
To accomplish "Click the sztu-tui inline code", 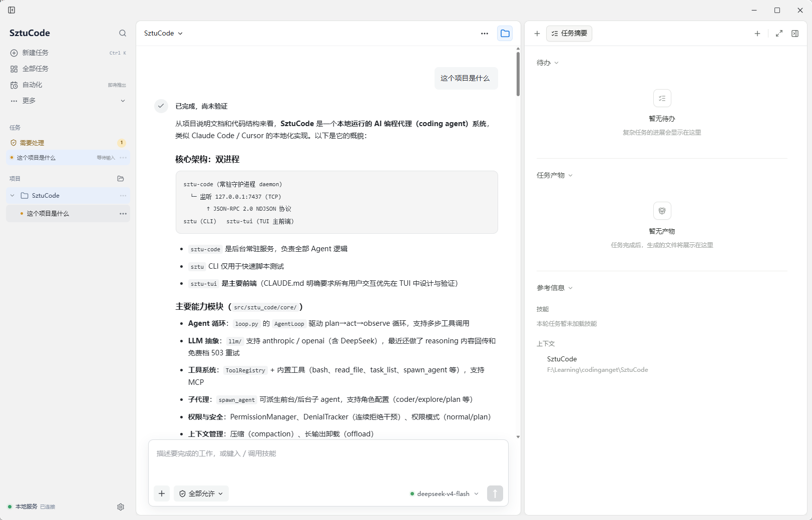I will coord(204,284).
